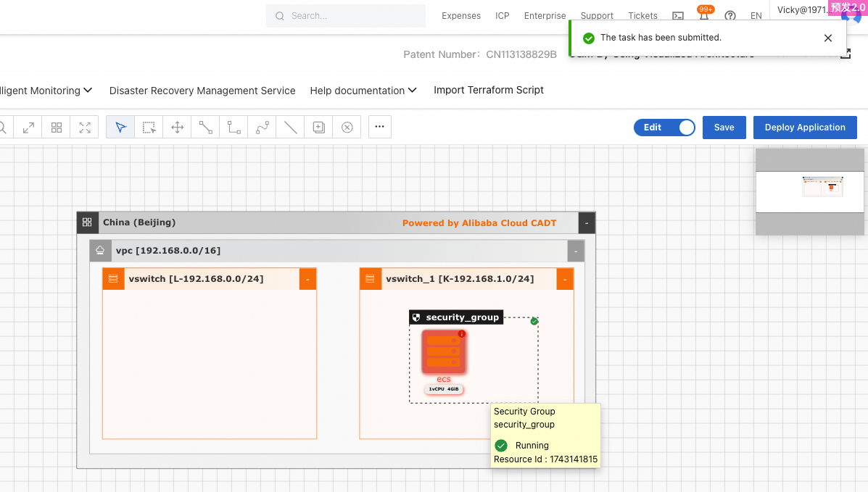
Task: Click the ECS server instance node
Action: (x=443, y=352)
